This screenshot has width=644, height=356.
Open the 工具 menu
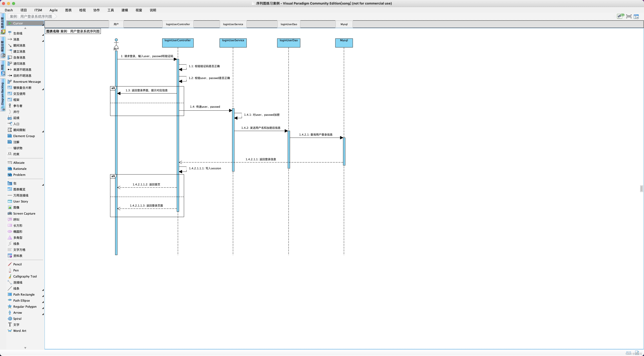tap(111, 10)
